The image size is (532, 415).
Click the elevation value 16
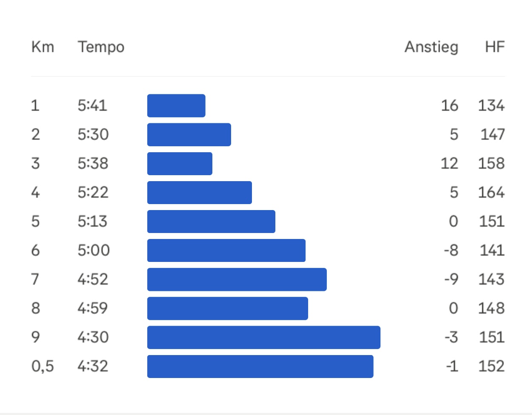click(x=449, y=105)
